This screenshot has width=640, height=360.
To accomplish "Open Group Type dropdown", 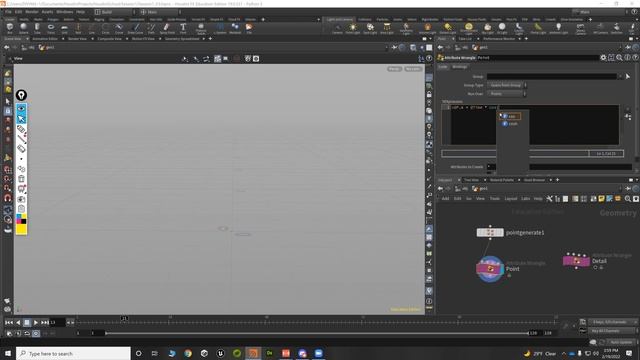I will [x=507, y=85].
